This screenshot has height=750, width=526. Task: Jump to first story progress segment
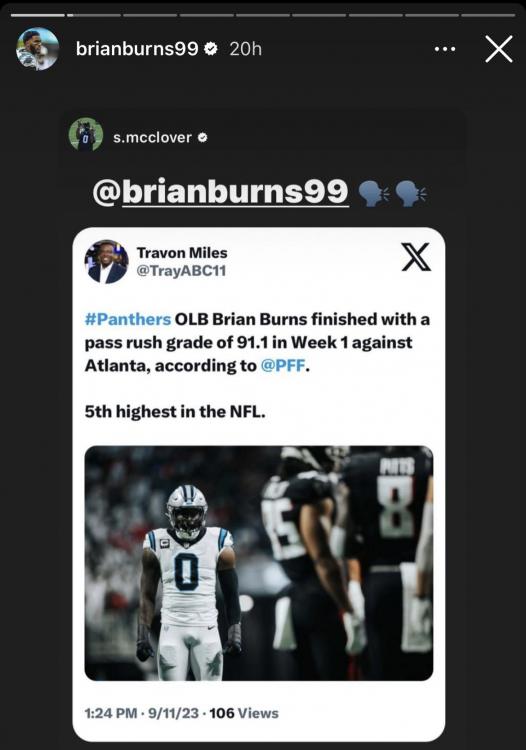(x=38, y=15)
